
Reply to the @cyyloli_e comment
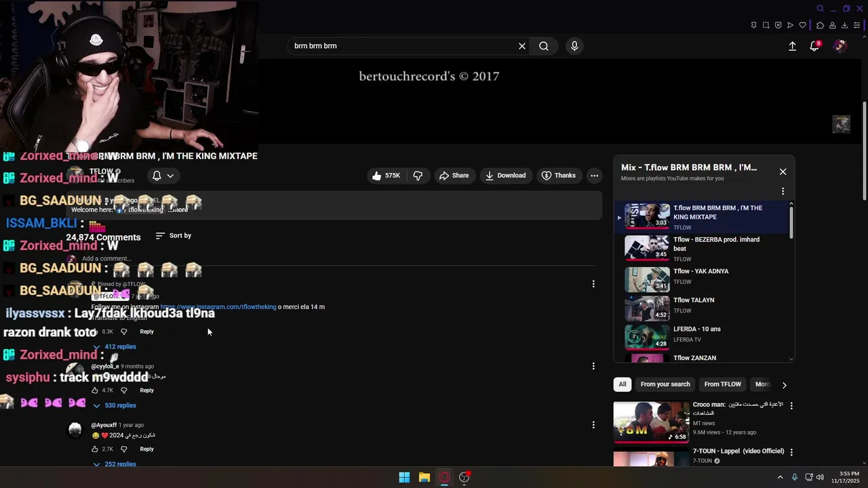pos(146,390)
